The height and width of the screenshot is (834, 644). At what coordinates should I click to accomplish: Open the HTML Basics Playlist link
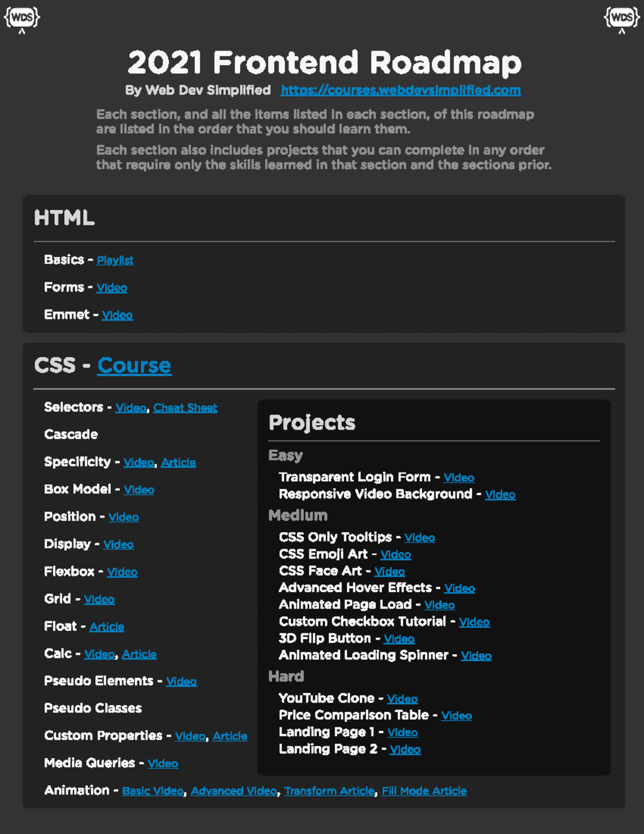coord(114,260)
